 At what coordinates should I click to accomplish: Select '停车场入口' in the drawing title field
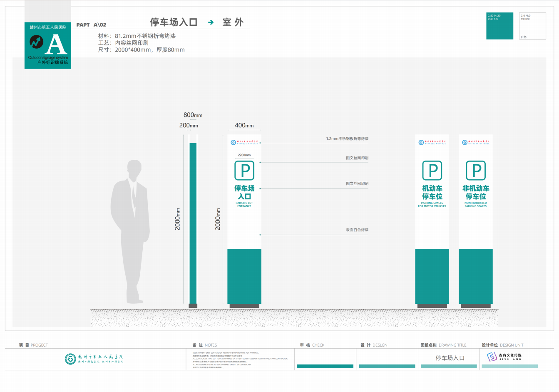pos(450,358)
